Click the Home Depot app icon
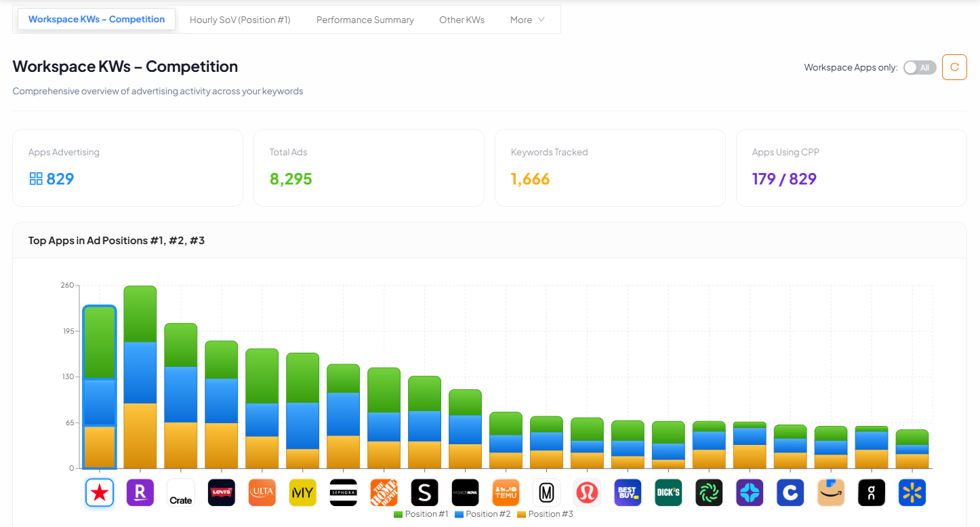Screen dimensions: 980x527 point(384,493)
